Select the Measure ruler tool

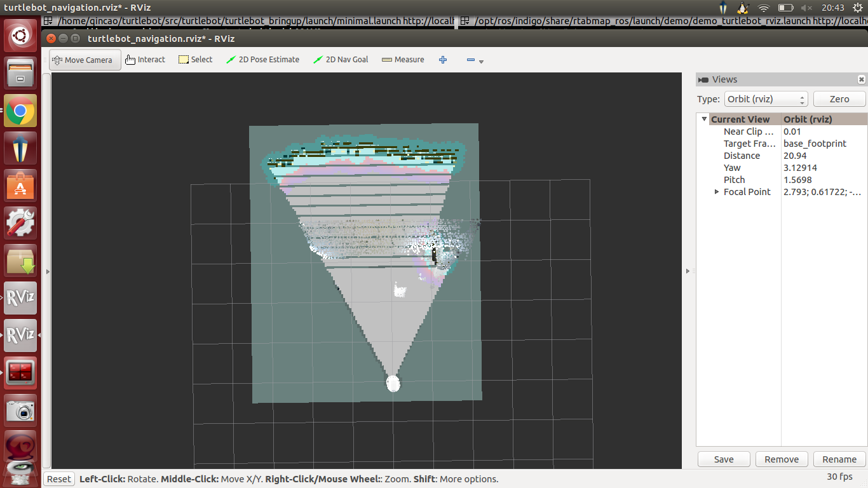pyautogui.click(x=403, y=60)
